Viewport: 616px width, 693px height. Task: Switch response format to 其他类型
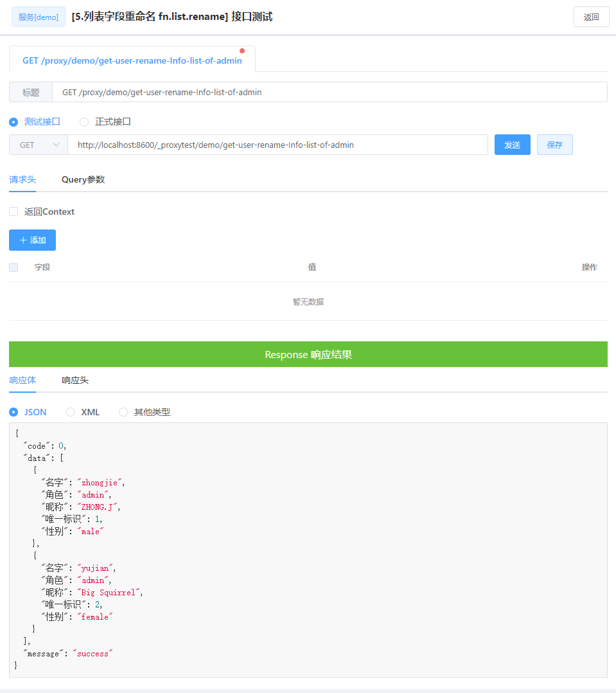(123, 412)
